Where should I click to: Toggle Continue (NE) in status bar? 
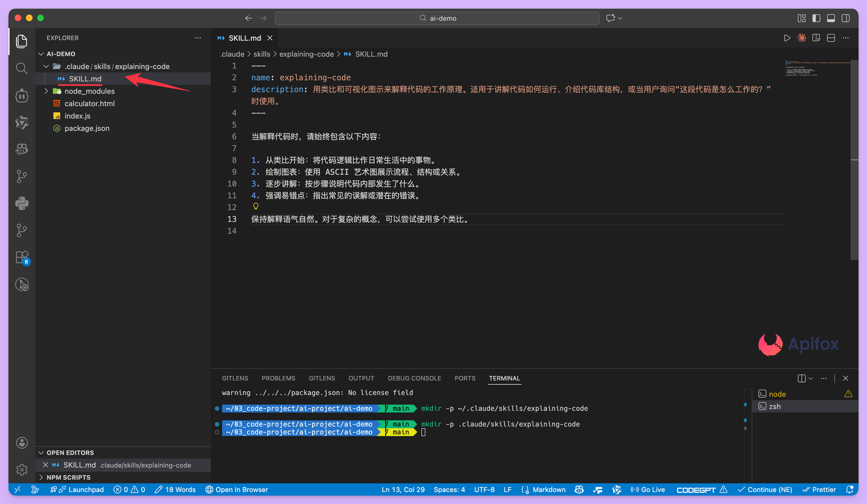pyautogui.click(x=765, y=490)
